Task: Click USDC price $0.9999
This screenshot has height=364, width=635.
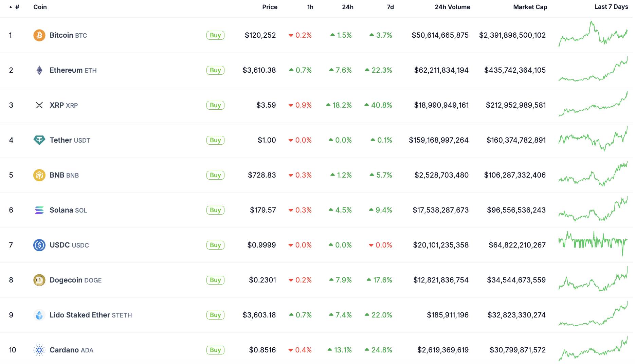Action: [261, 245]
